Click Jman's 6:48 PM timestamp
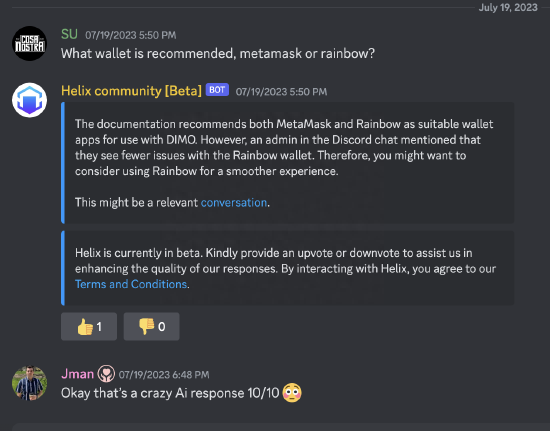Screen dimensions: 550x431 coord(164,375)
